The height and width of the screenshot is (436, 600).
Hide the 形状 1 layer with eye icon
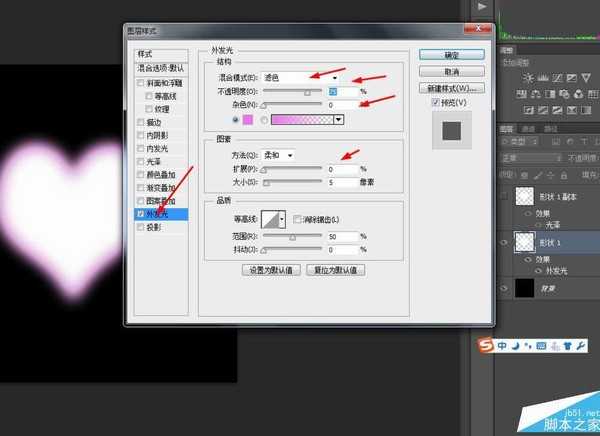[x=505, y=241]
